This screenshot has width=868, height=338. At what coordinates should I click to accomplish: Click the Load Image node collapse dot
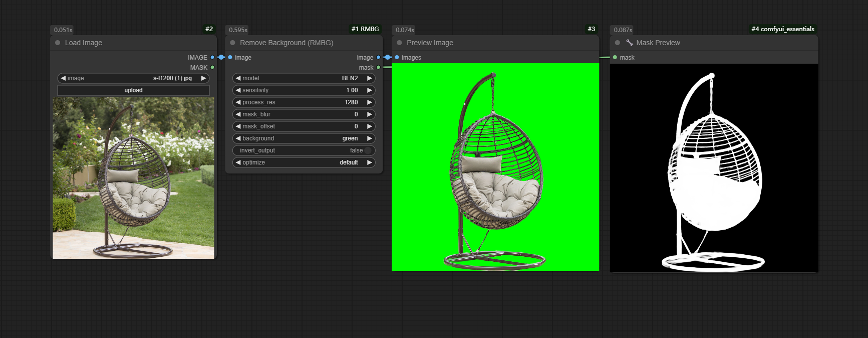tap(58, 43)
